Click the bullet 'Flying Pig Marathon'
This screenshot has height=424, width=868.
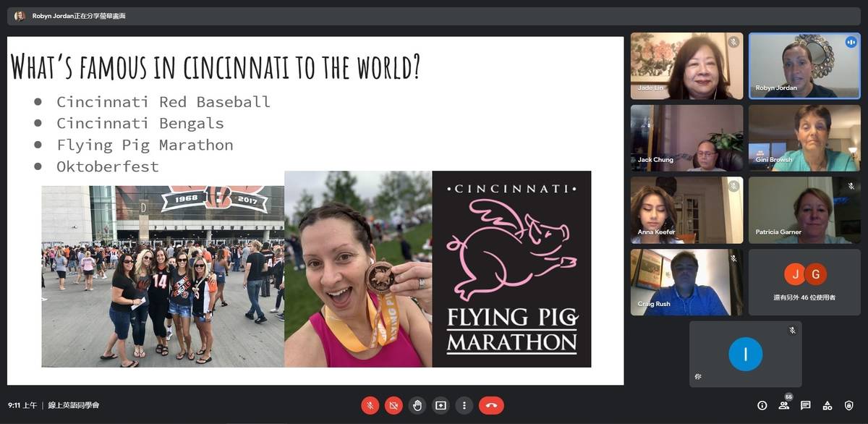[145, 145]
